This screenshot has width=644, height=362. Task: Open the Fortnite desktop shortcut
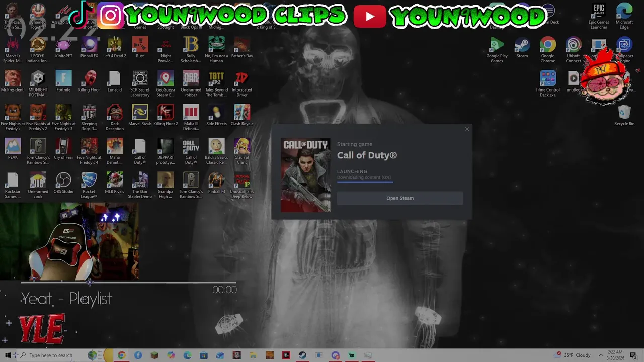(x=63, y=81)
